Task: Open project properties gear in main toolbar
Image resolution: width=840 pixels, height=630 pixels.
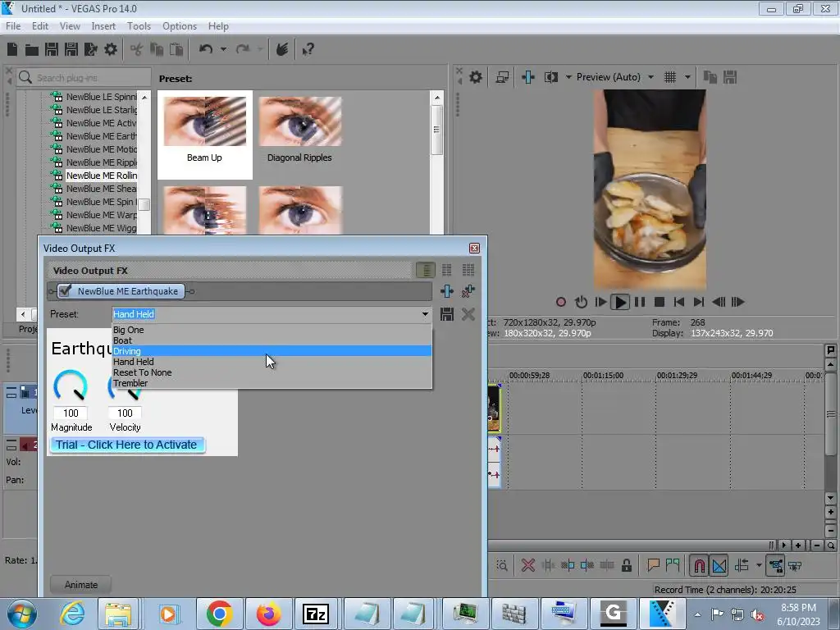Action: [111, 49]
